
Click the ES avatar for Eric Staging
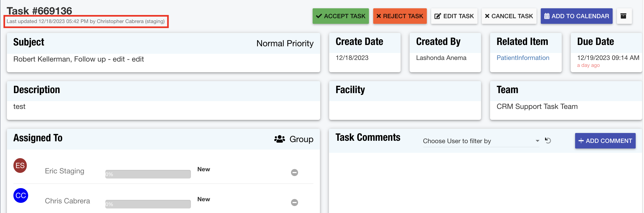click(x=20, y=166)
